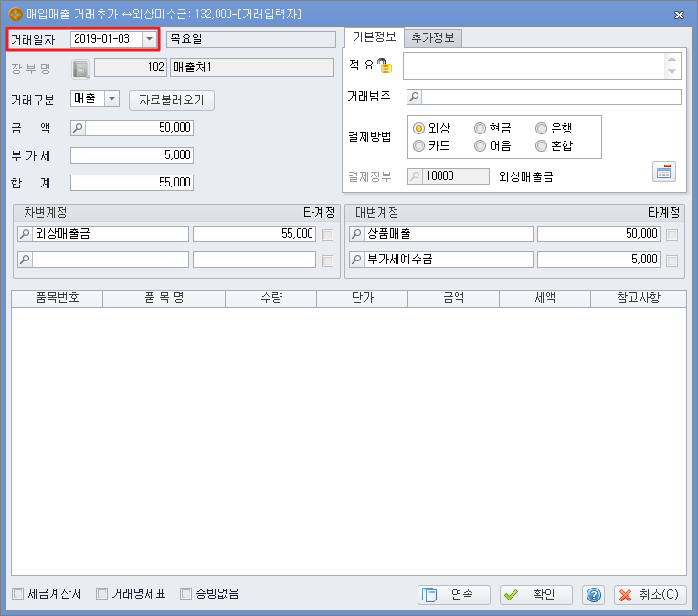
Task: Click the 부가세예수금 amount field showing 5,000
Action: [x=598, y=260]
